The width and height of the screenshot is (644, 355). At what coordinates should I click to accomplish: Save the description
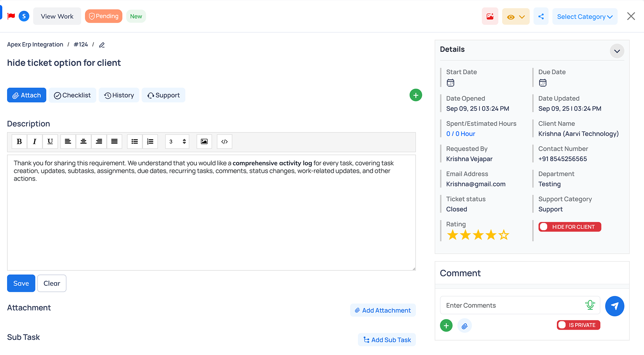(x=21, y=283)
